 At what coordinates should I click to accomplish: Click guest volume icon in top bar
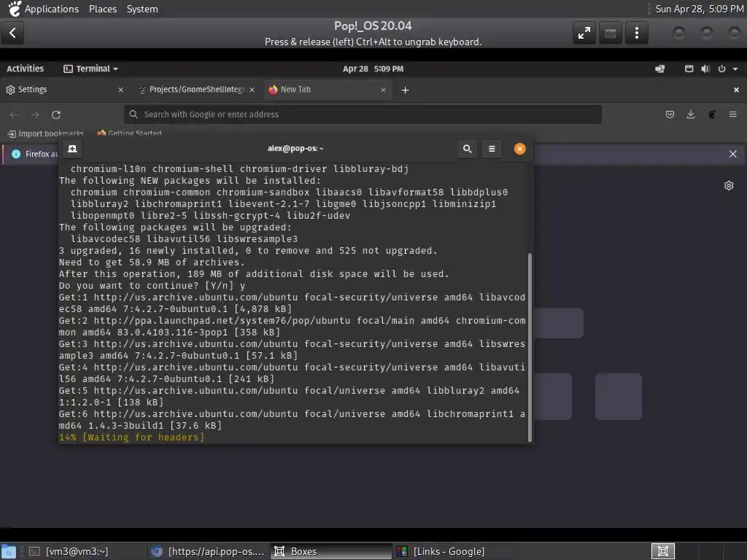(x=705, y=69)
